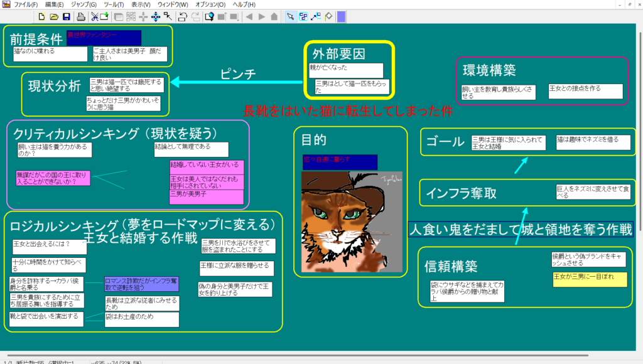This screenshot has width=643, height=364.
Task: Click the blue four-way arrows icon
Action: [x=155, y=16]
